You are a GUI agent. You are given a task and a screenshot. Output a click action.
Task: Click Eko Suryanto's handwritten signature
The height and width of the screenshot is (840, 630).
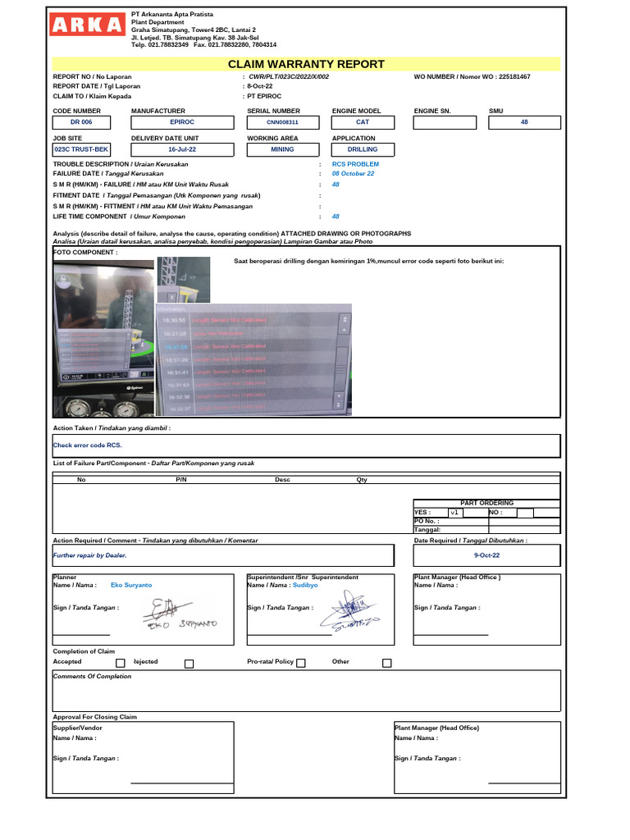click(x=180, y=614)
